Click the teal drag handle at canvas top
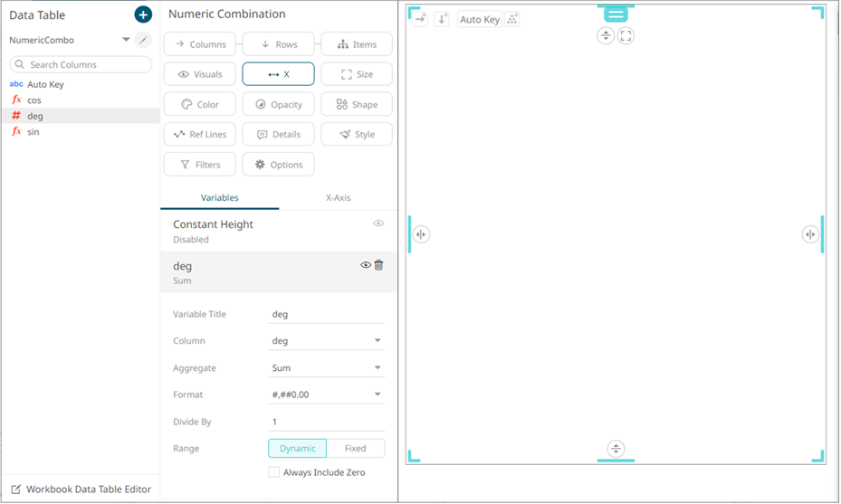The width and height of the screenshot is (841, 504). (x=616, y=14)
